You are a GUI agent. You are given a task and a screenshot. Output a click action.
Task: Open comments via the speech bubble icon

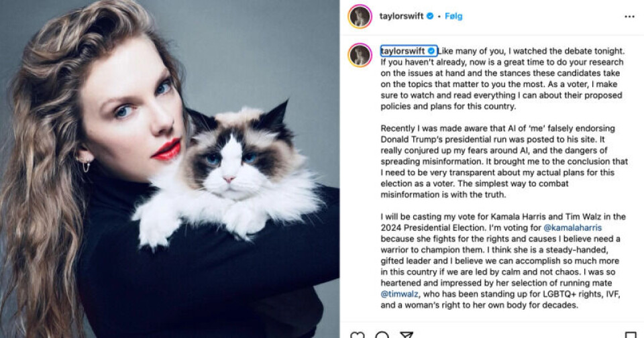coord(382,335)
